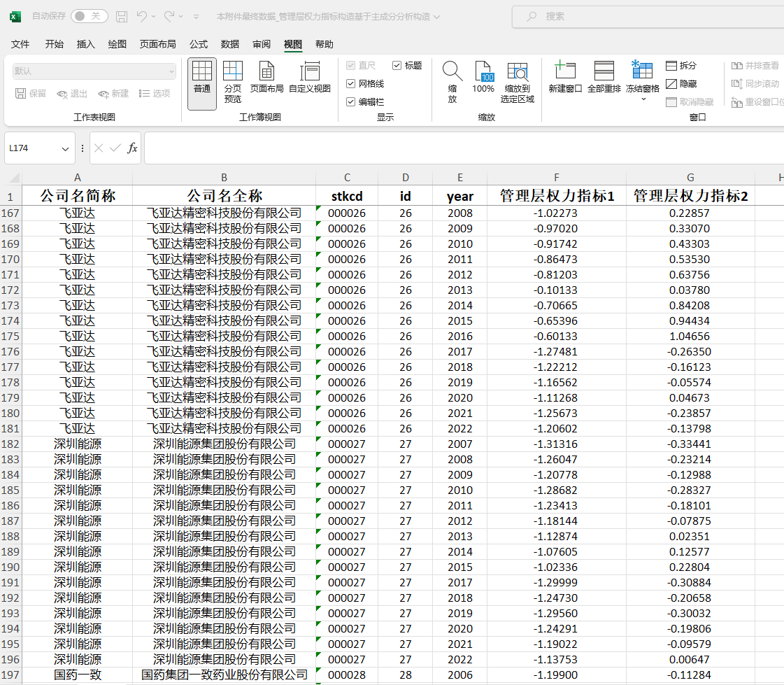This screenshot has width=784, height=685.
Task: Toggle the AutoSave switch (自动保存)
Action: [x=89, y=16]
